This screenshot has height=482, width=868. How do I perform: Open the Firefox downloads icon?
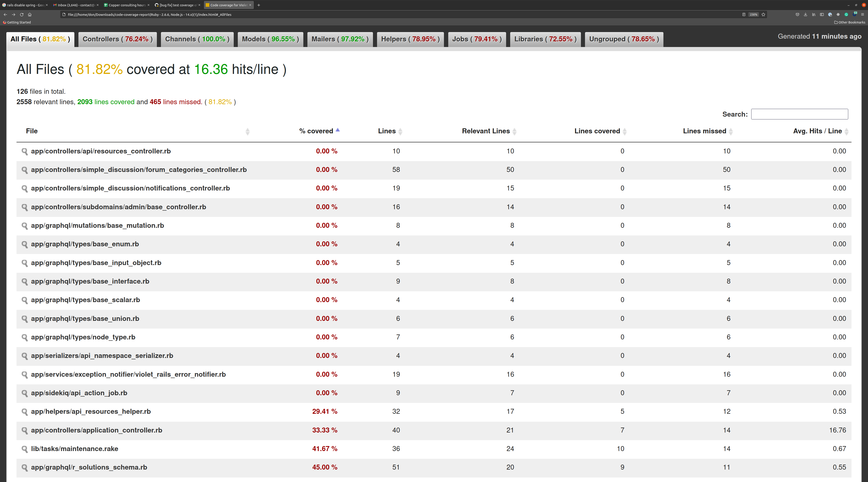coord(806,14)
